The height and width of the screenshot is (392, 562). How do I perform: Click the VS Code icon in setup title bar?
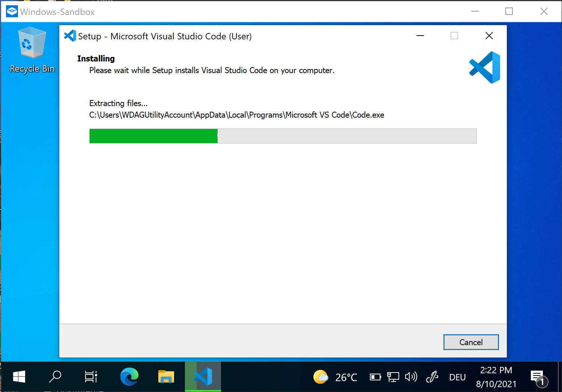tap(70, 36)
